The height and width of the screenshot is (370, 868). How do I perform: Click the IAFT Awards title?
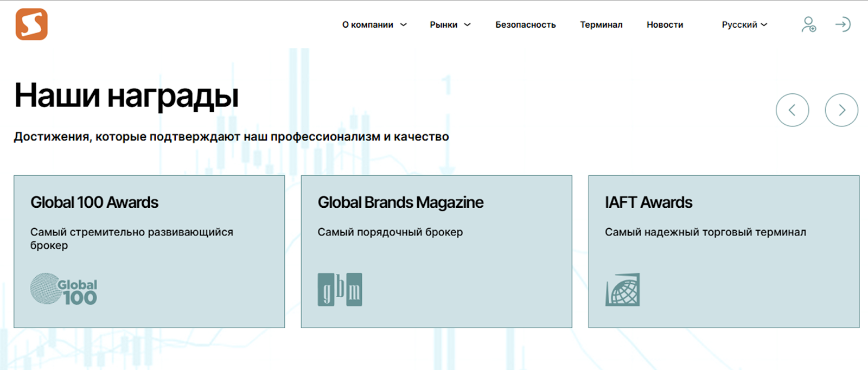coord(648,202)
